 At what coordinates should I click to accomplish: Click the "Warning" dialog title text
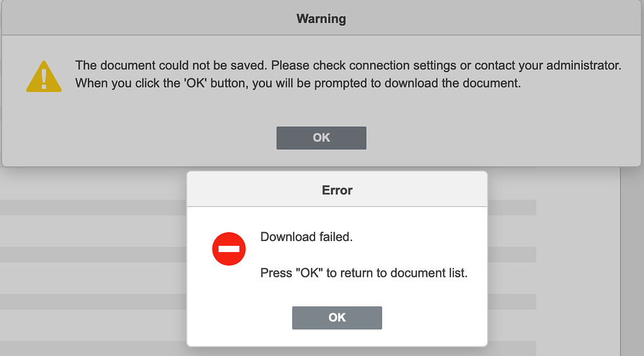tap(321, 19)
